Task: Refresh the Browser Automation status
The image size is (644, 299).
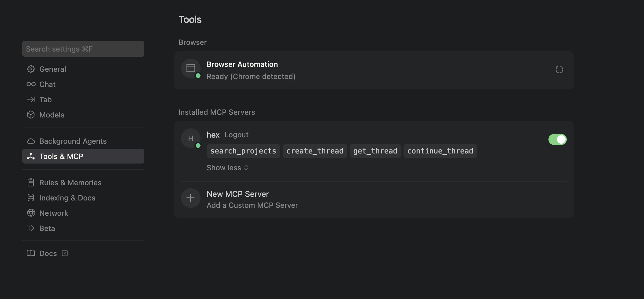Action: click(x=559, y=69)
